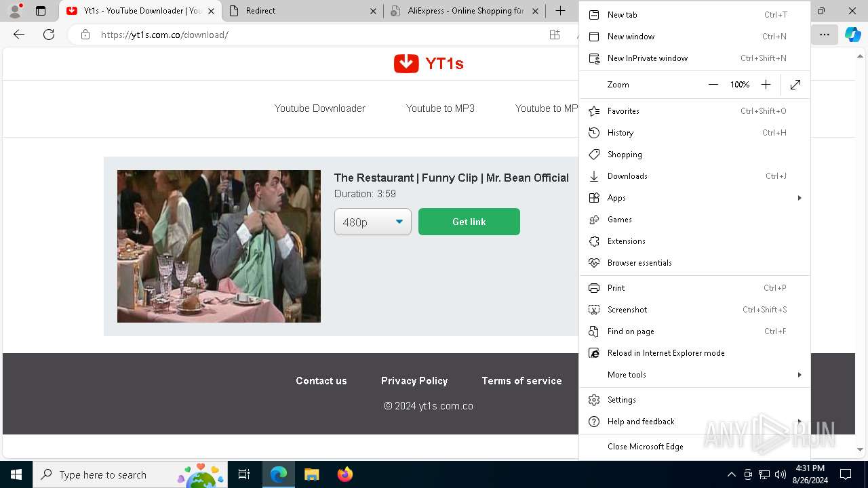Click the address bar URL
This screenshot has height=488, width=868.
(165, 35)
